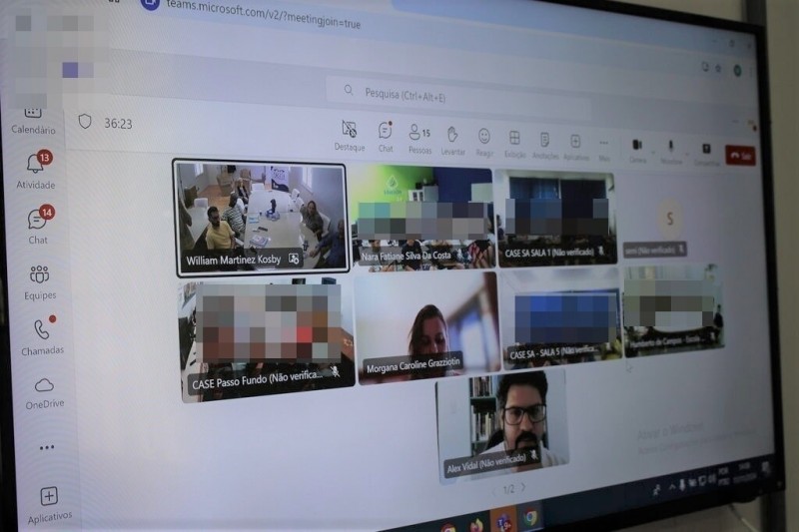This screenshot has width=799, height=532.
Task: Open Firefox from the Windows taskbar
Action: (x=476, y=525)
